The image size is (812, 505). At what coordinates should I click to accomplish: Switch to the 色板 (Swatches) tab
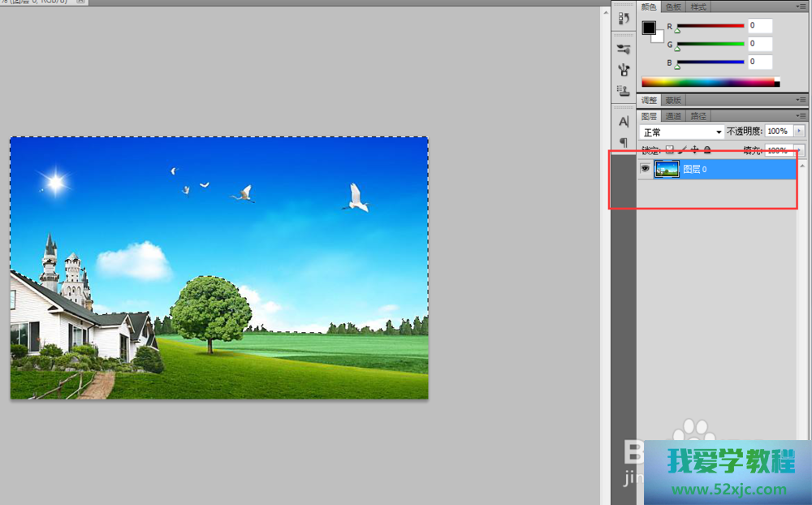674,7
